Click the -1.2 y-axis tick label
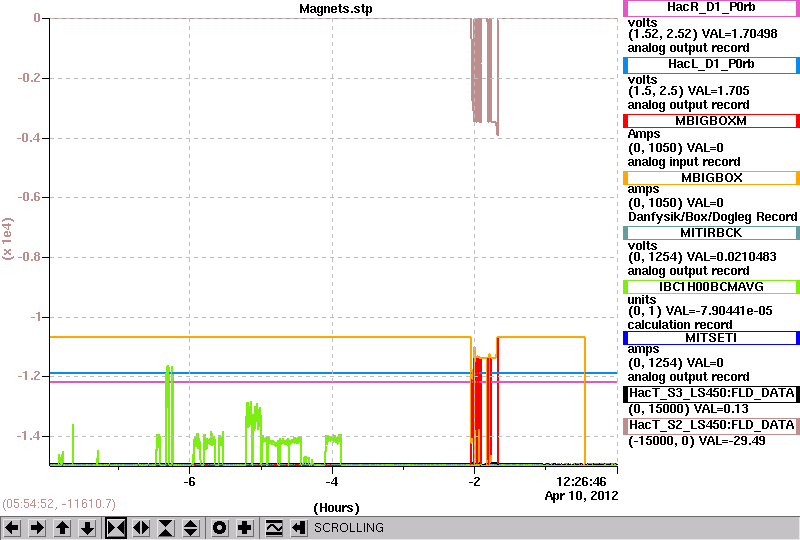The width and height of the screenshot is (800, 540). tap(29, 376)
